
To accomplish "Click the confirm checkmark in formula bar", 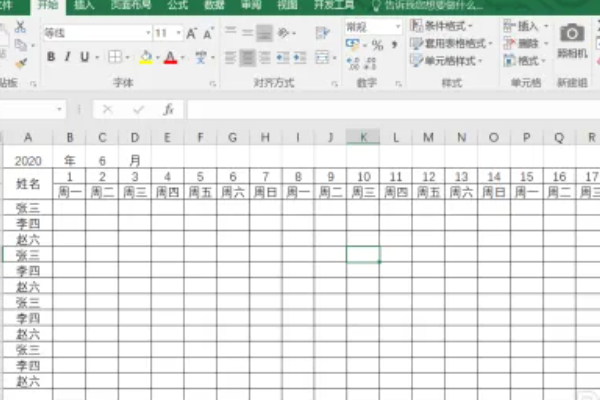I will click(138, 110).
